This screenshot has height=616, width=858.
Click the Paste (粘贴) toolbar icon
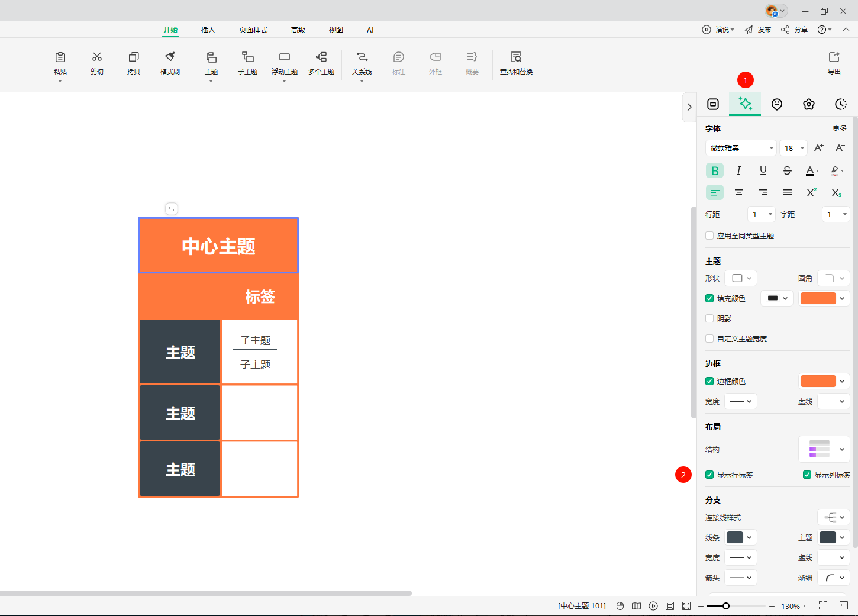[x=60, y=57]
